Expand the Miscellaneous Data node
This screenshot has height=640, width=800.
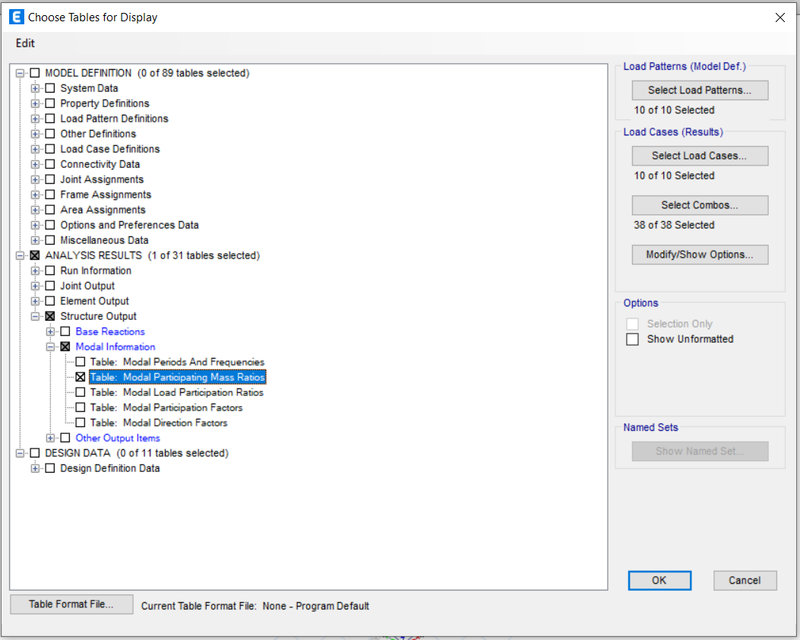point(35,240)
